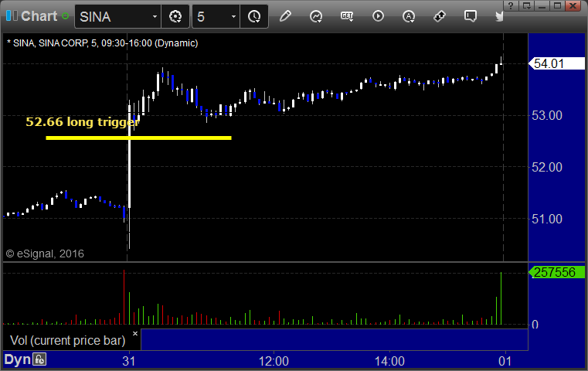Click the 14:00 time axis label
The height and width of the screenshot is (371, 588).
[x=389, y=361]
